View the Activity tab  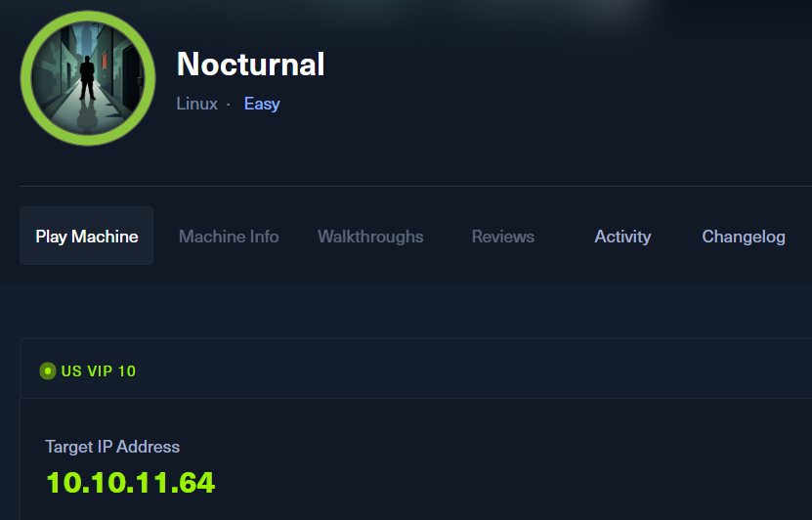[x=622, y=237]
